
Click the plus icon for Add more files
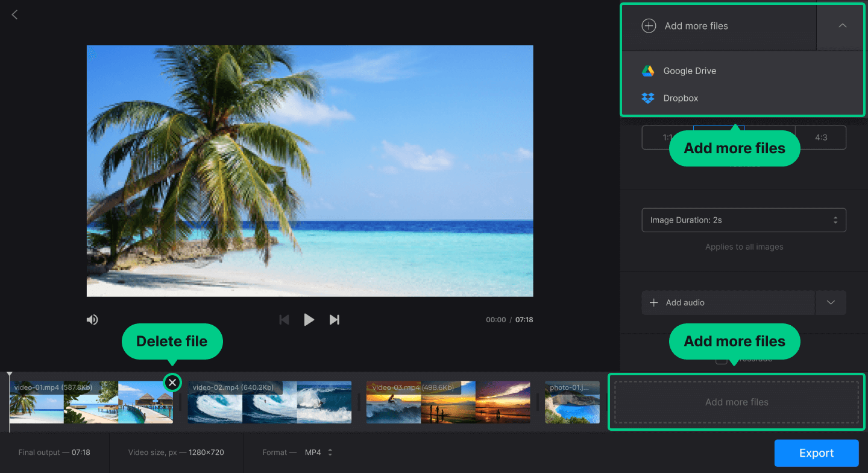(649, 26)
